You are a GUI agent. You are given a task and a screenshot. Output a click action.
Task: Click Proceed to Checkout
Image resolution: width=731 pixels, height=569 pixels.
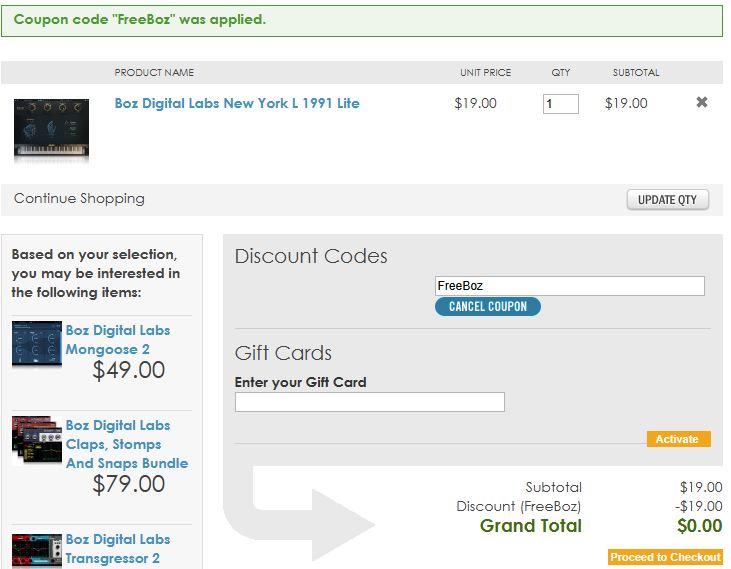coord(665,557)
